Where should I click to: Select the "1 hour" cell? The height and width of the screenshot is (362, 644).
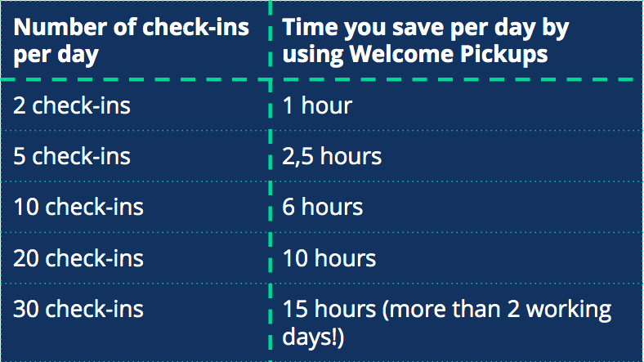(317, 105)
